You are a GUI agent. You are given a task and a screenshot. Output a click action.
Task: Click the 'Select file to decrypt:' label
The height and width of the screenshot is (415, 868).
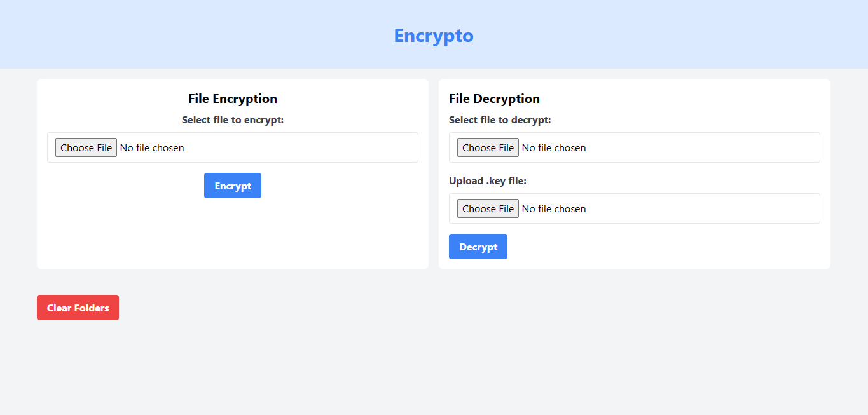tap(500, 119)
